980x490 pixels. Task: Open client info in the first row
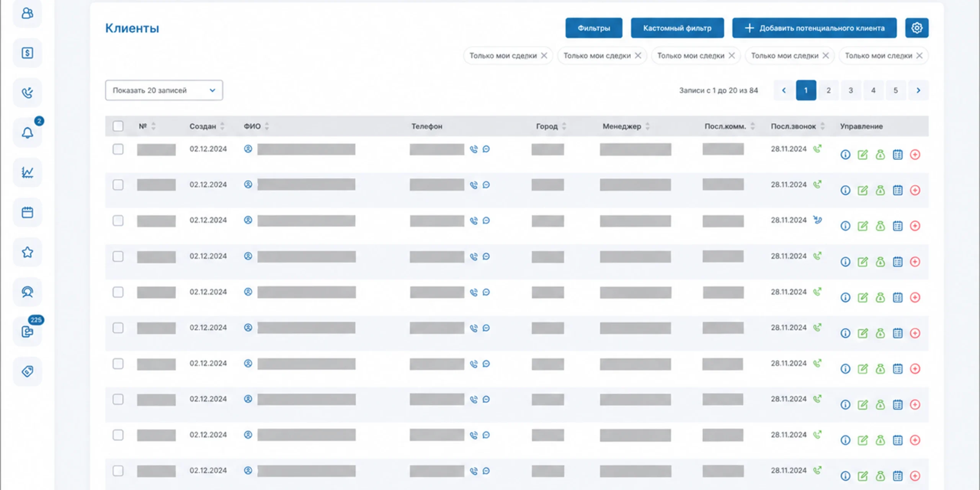[845, 155]
